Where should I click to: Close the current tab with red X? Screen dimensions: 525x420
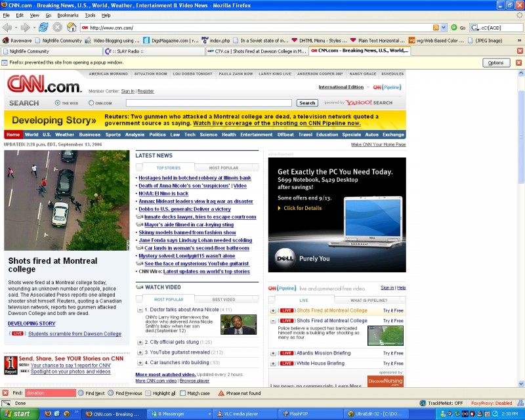[520, 51]
